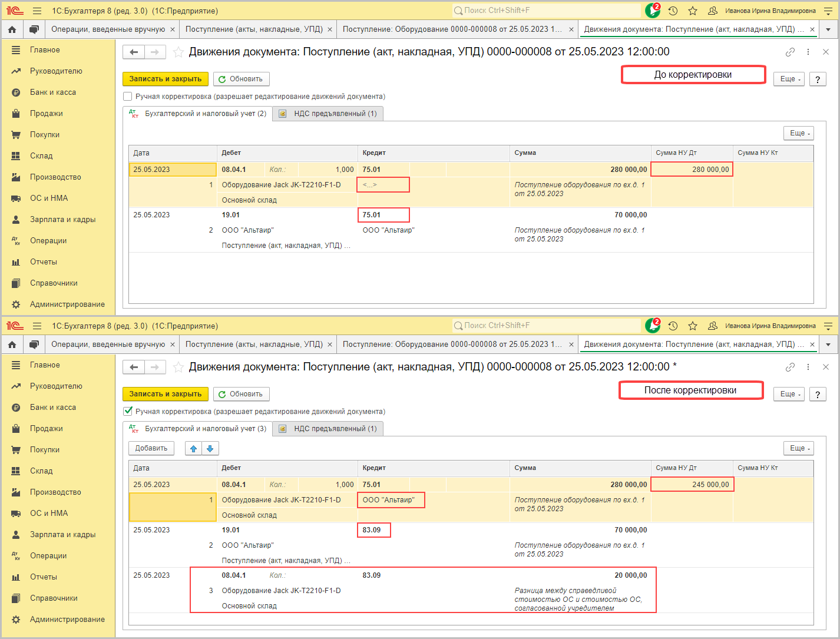Open tab list arrow in После корректировки window

tap(828, 345)
